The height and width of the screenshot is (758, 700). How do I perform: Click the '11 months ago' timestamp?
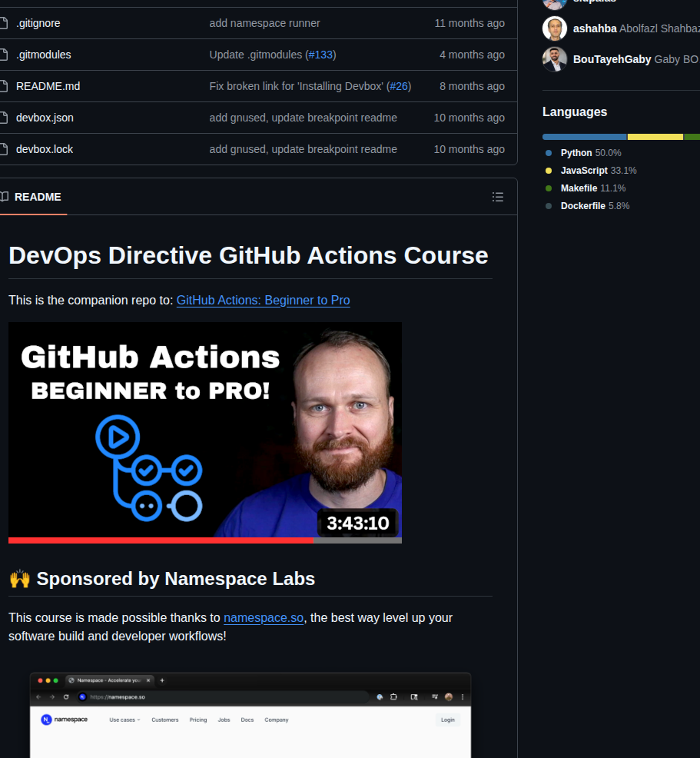click(469, 23)
